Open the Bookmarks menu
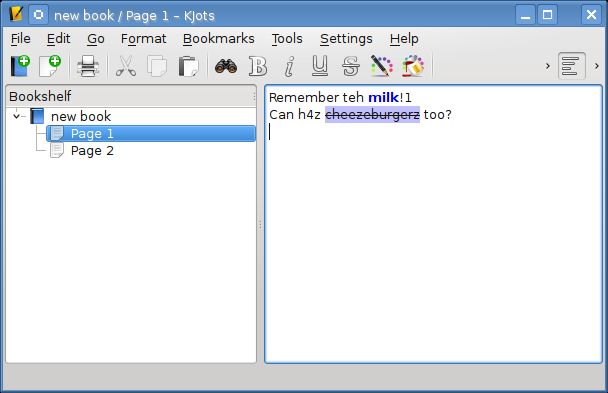The height and width of the screenshot is (393, 608). pyautogui.click(x=219, y=39)
